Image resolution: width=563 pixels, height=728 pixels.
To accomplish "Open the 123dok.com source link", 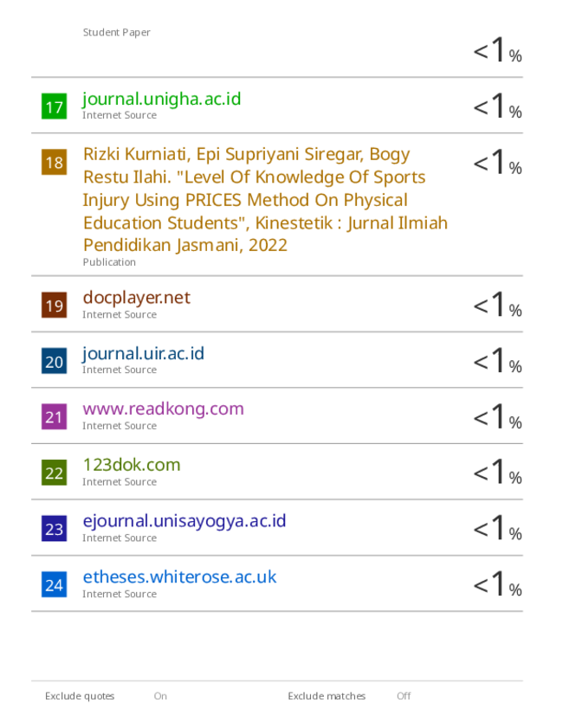I will click(x=132, y=465).
